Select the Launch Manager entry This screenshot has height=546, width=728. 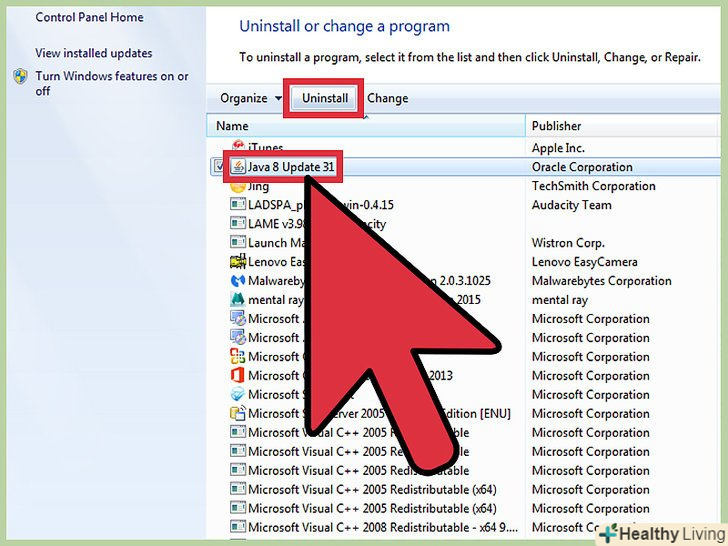pos(277,242)
